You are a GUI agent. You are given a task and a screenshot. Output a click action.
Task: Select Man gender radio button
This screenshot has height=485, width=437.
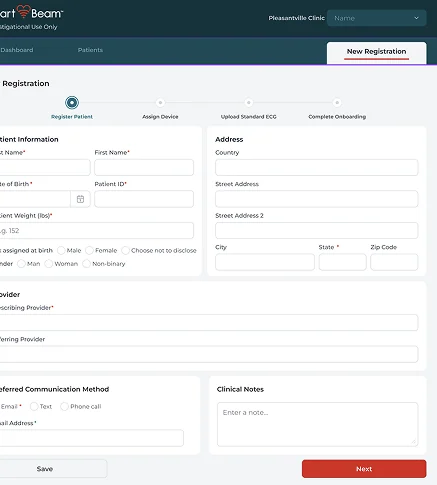(x=21, y=264)
